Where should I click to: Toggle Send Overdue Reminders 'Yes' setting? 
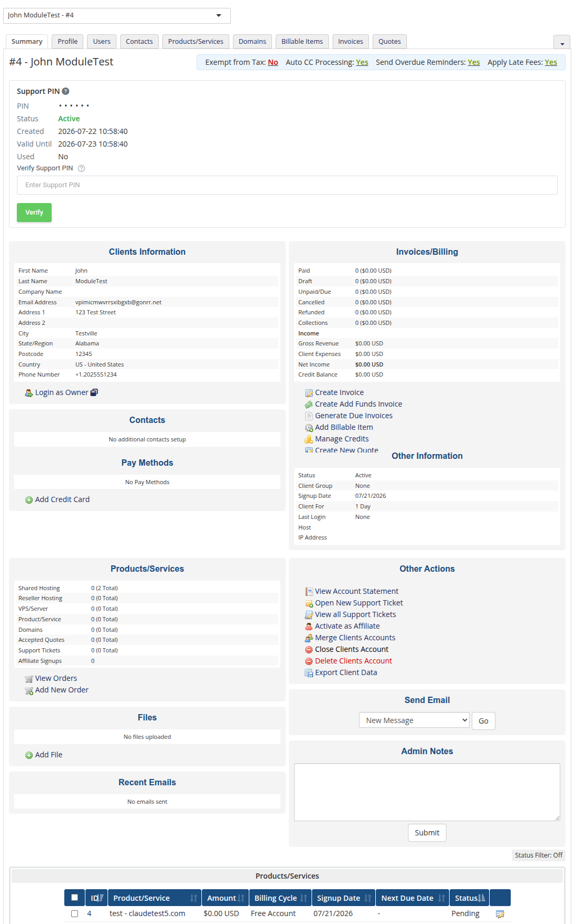[x=474, y=62]
